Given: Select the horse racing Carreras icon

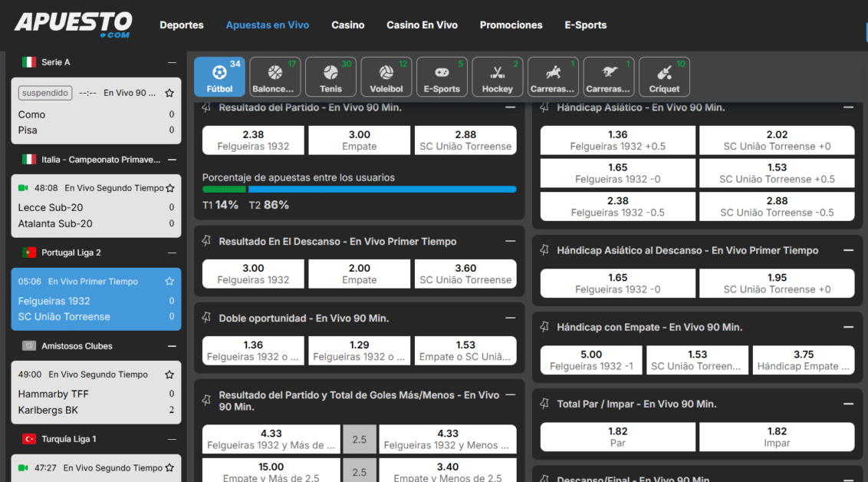Looking at the screenshot, I should click(553, 77).
